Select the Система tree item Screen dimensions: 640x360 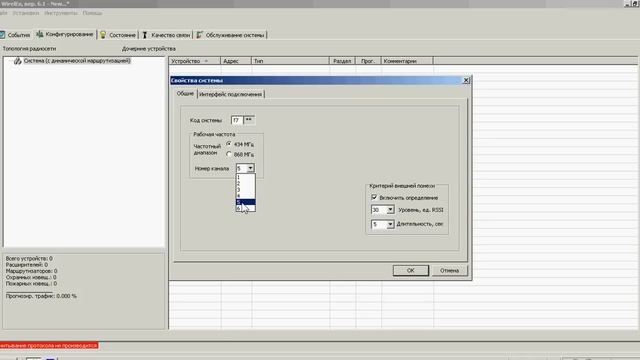77,61
